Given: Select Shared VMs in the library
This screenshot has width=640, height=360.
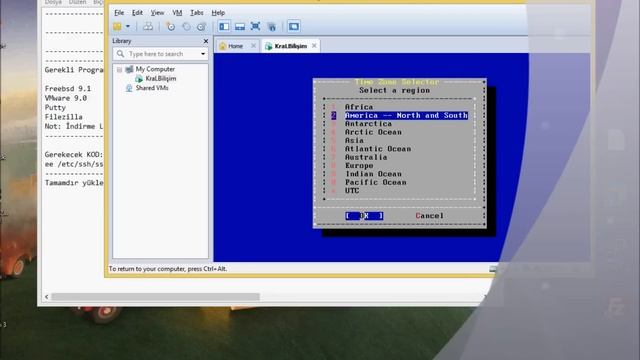Looking at the screenshot, I should click(152, 88).
